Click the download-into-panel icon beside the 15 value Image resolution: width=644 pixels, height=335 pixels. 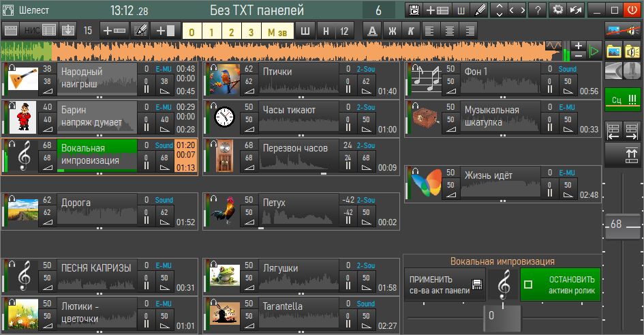pos(68,31)
